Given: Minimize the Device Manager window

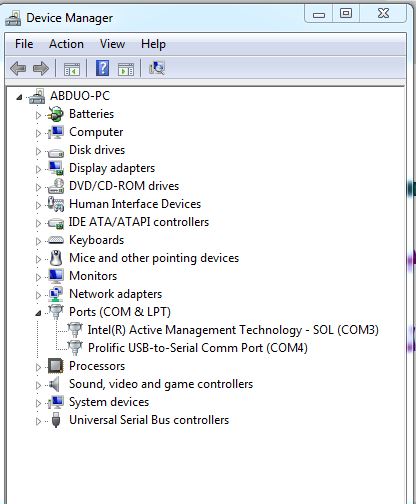Looking at the screenshot, I should (x=319, y=14).
